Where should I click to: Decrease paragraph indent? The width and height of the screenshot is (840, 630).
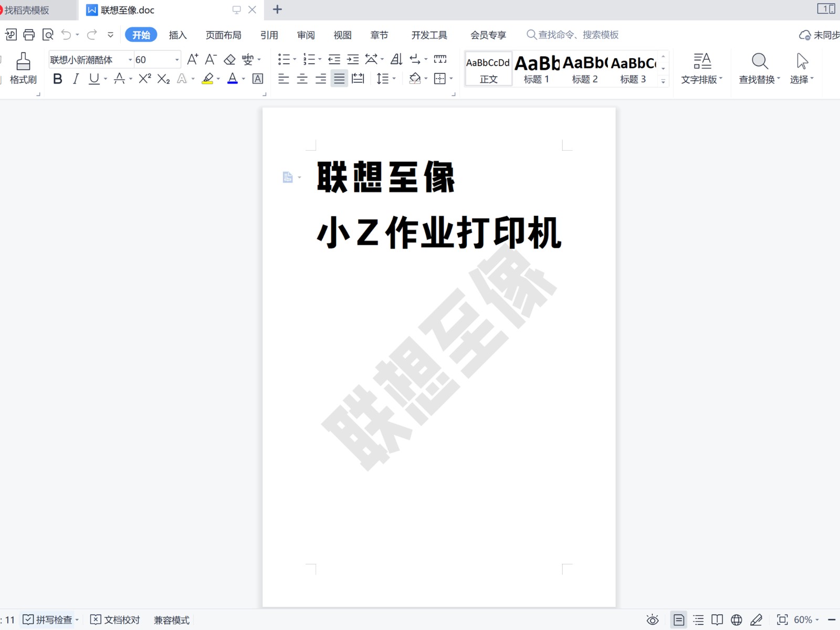tap(334, 59)
